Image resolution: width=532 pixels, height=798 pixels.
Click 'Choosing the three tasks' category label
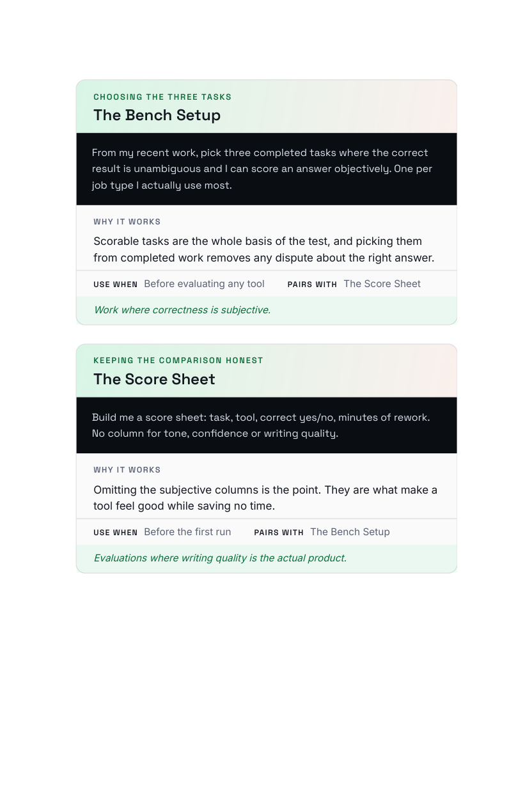[x=162, y=97]
